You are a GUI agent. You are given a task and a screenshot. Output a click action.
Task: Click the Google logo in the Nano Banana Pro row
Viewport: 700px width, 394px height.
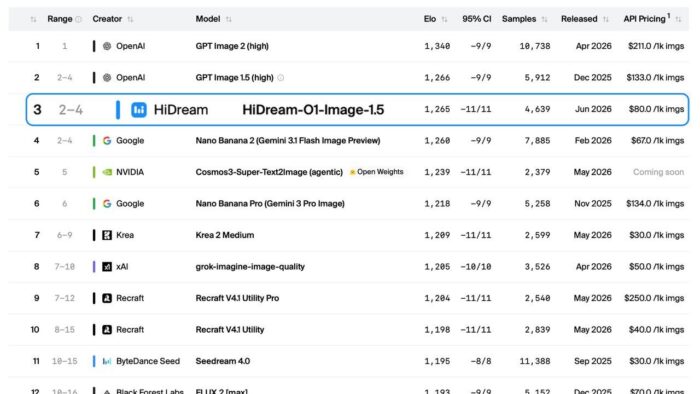[107, 203]
